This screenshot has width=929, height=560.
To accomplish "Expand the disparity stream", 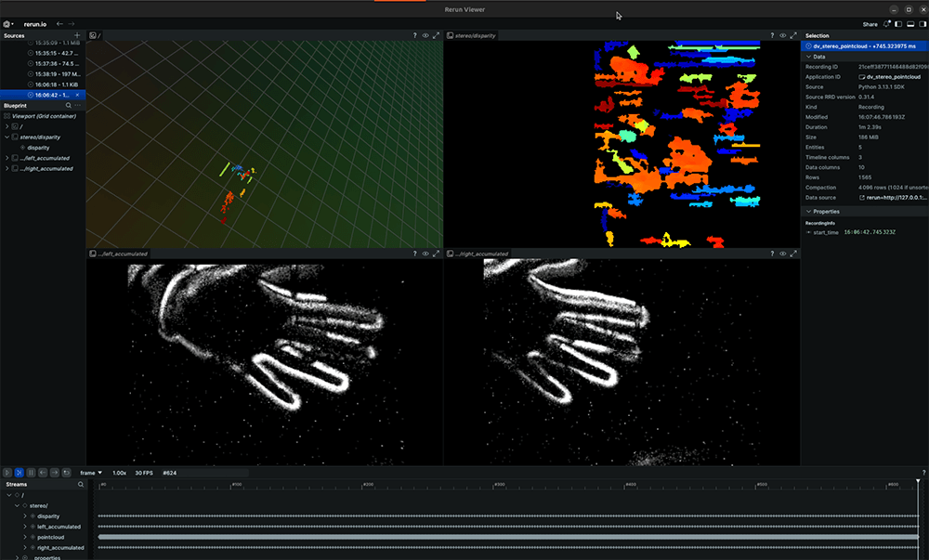I will tap(25, 516).
